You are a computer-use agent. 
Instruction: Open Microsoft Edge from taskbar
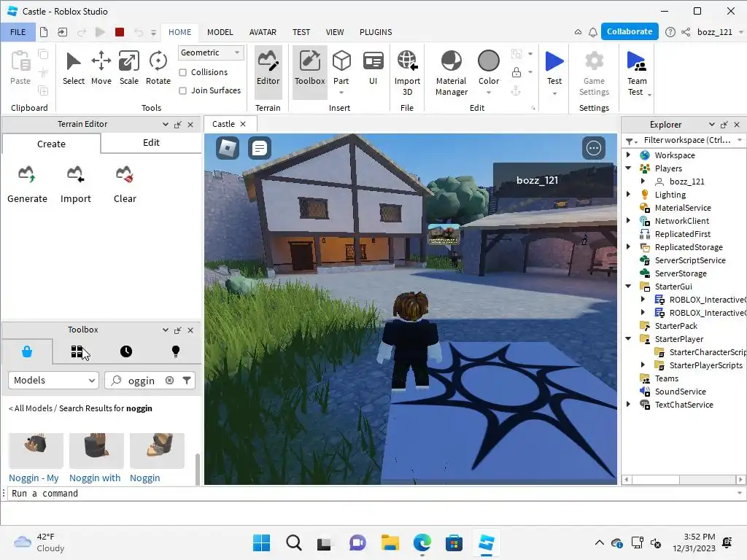pos(422,542)
